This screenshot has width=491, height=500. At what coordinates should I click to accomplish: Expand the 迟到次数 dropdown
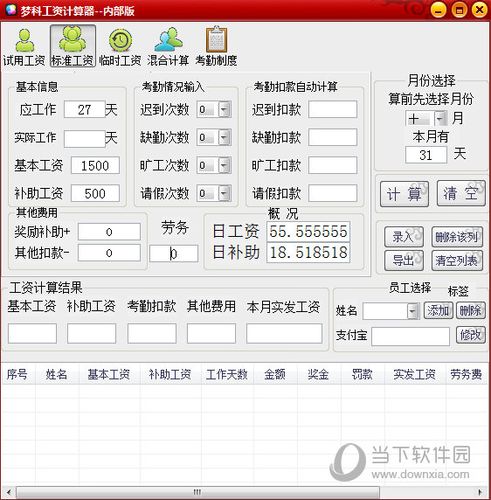224,109
